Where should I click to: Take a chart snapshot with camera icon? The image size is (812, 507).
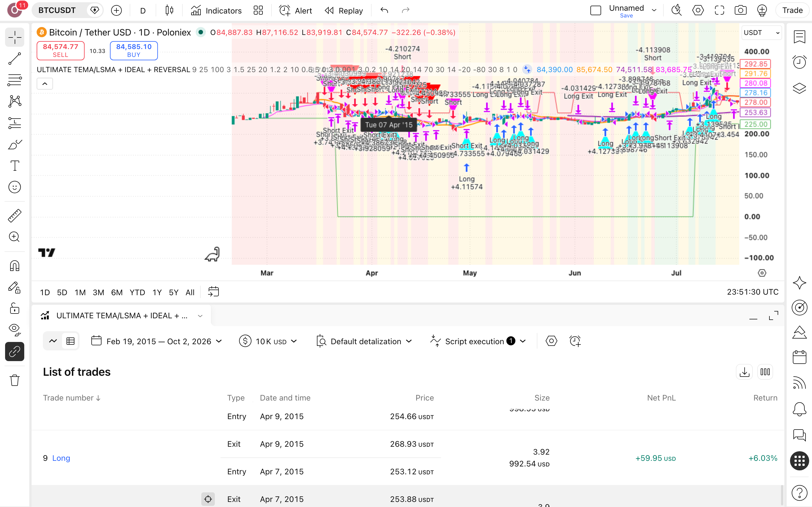tap(740, 10)
